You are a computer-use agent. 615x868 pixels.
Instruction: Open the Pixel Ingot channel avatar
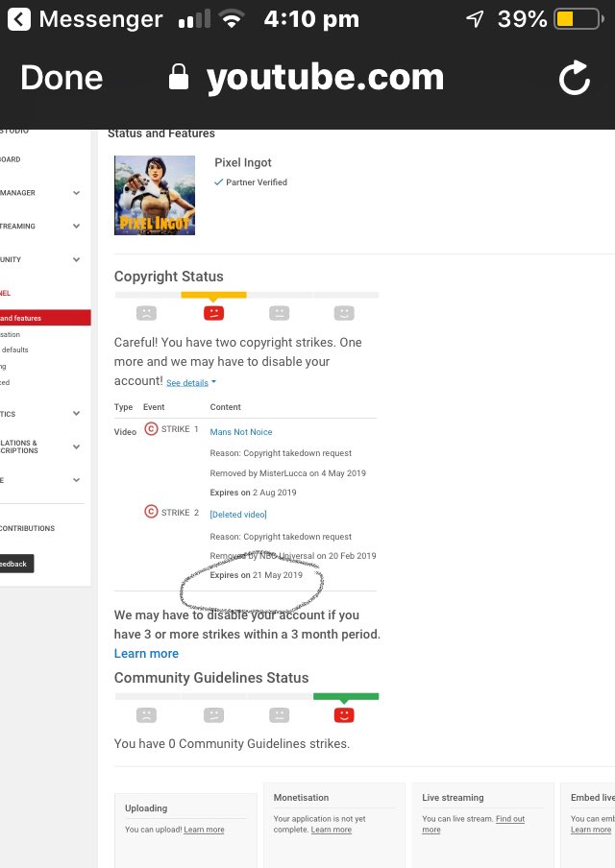[x=155, y=196]
